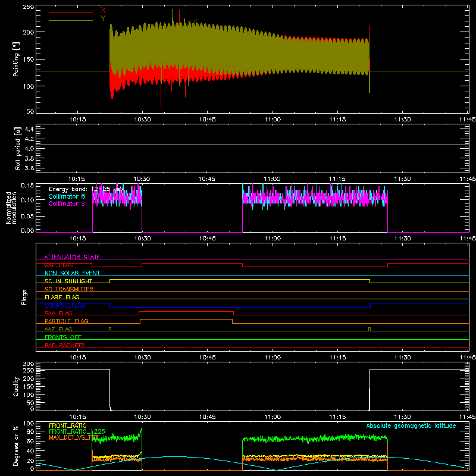476x476 pixels.
Task: Click the olive 'Y' legend label
Action: click(x=103, y=18)
